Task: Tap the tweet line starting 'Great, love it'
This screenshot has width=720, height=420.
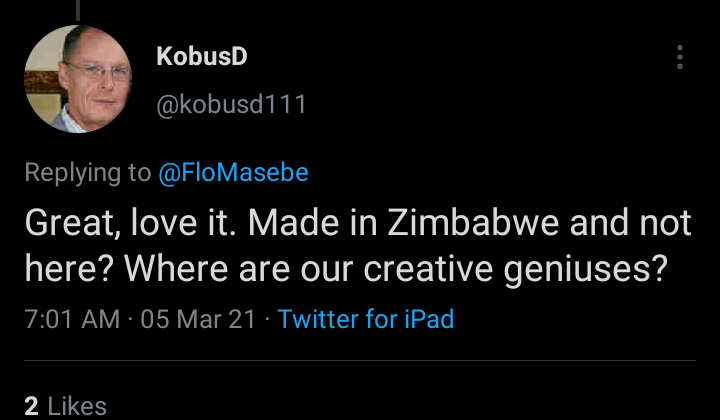Action: pyautogui.click(x=358, y=224)
